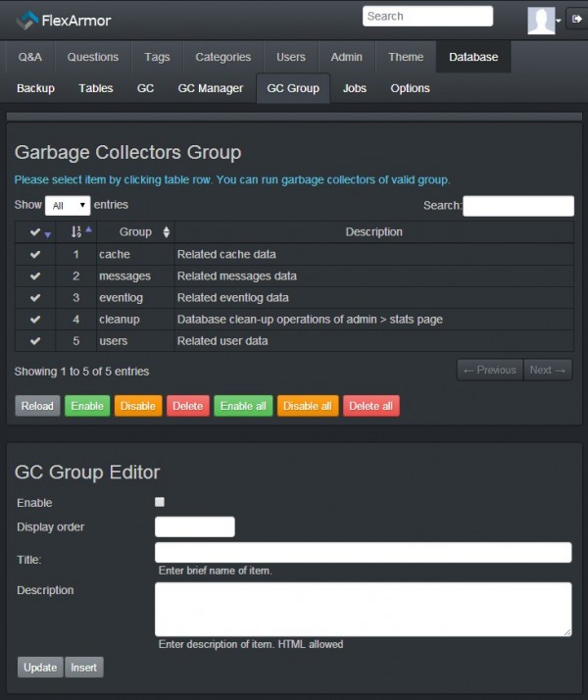The image size is (588, 700).
Task: Click the Title input field
Action: click(363, 553)
